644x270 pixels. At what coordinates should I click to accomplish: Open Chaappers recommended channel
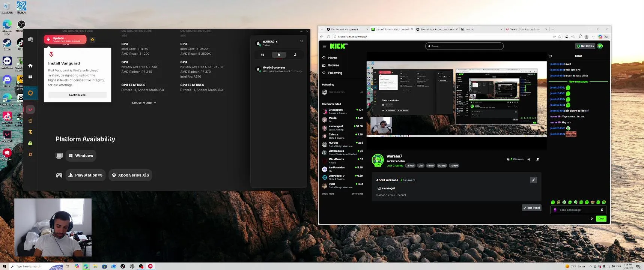[x=342, y=111]
